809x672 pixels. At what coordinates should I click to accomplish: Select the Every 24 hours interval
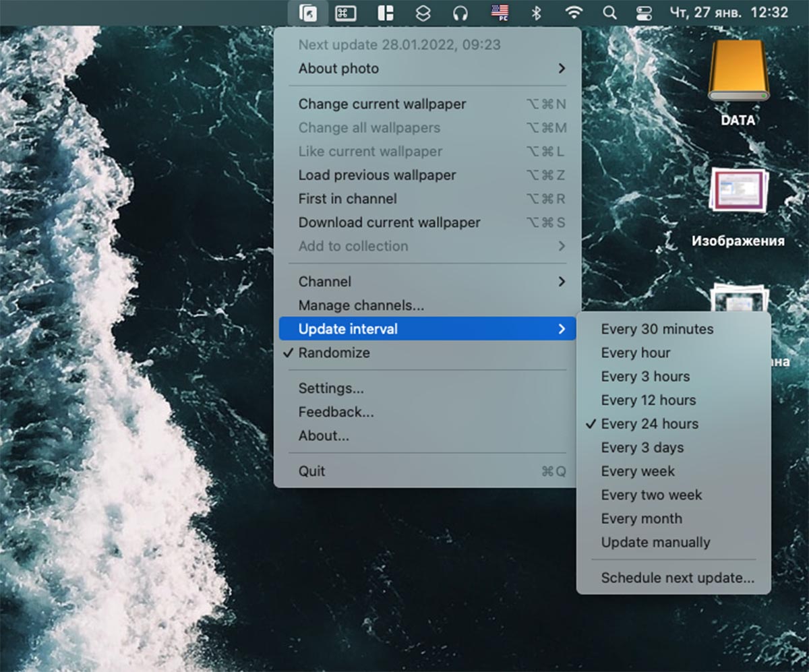[649, 424]
